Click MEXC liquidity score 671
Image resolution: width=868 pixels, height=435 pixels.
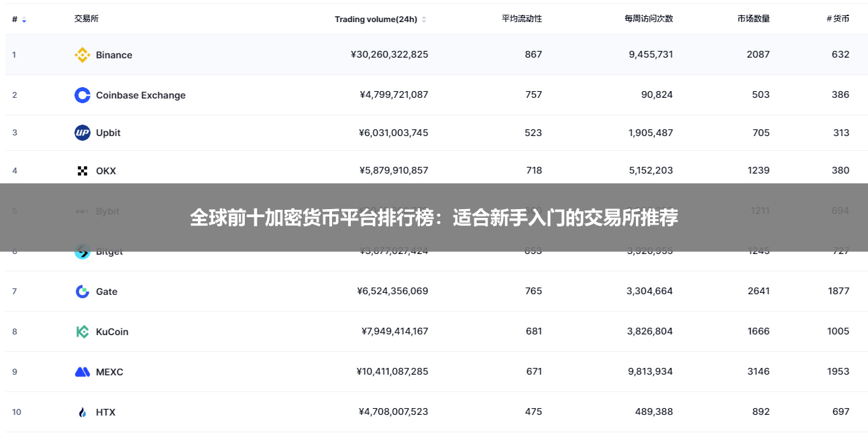coord(534,371)
